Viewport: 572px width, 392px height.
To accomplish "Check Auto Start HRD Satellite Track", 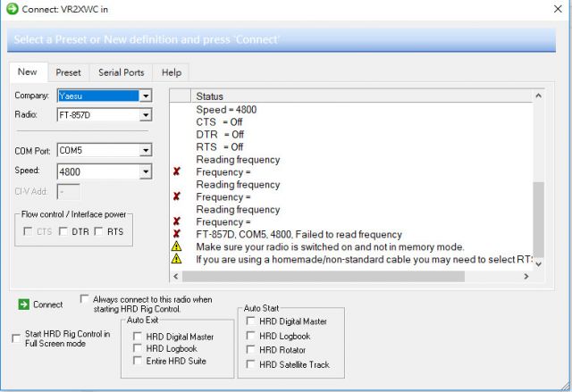I will point(250,364).
